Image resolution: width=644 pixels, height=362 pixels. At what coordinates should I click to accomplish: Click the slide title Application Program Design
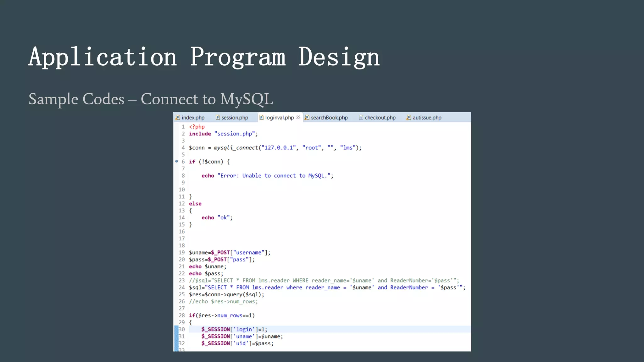point(204,57)
